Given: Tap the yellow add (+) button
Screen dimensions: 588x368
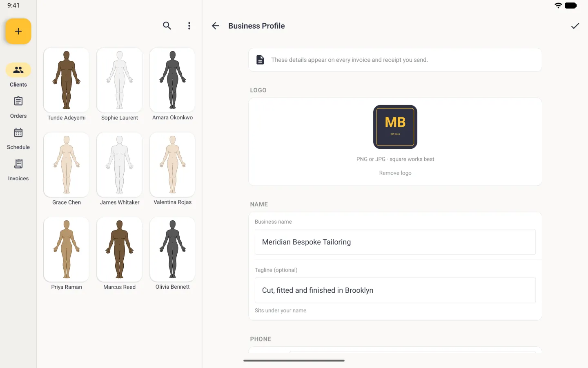Looking at the screenshot, I should point(18,31).
